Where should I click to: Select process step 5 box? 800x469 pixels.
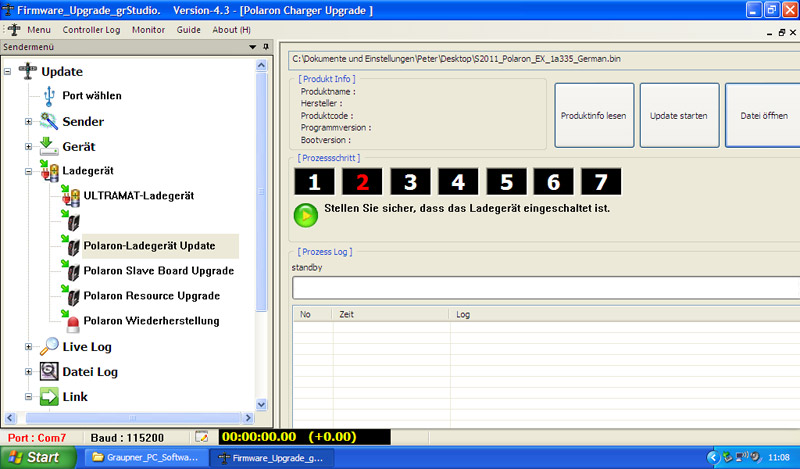click(x=506, y=182)
